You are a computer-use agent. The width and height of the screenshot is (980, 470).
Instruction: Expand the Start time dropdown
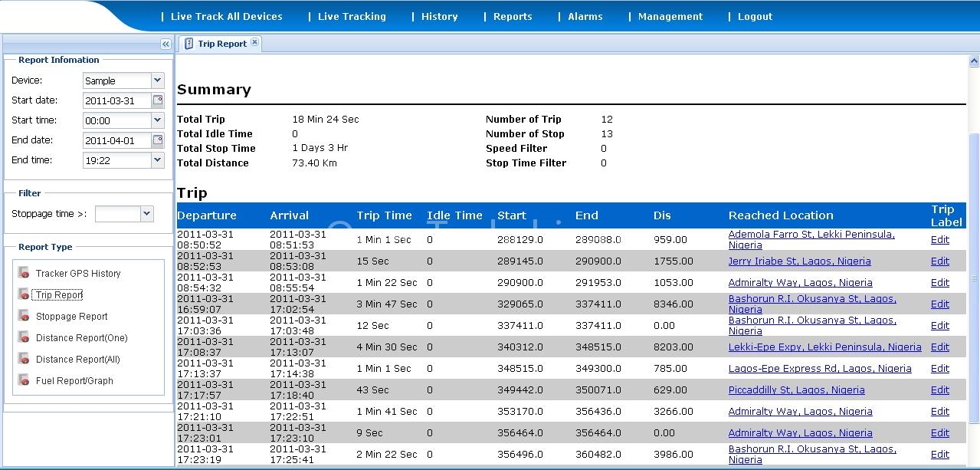(157, 120)
